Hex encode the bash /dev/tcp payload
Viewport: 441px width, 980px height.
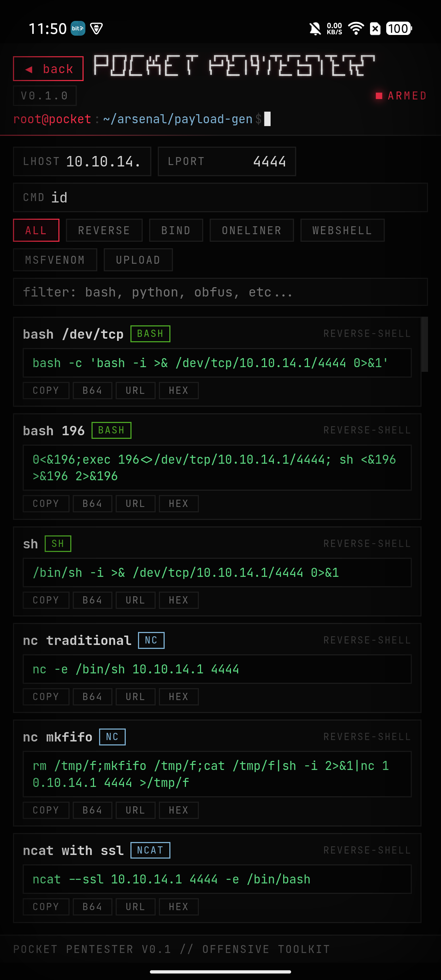tap(178, 390)
